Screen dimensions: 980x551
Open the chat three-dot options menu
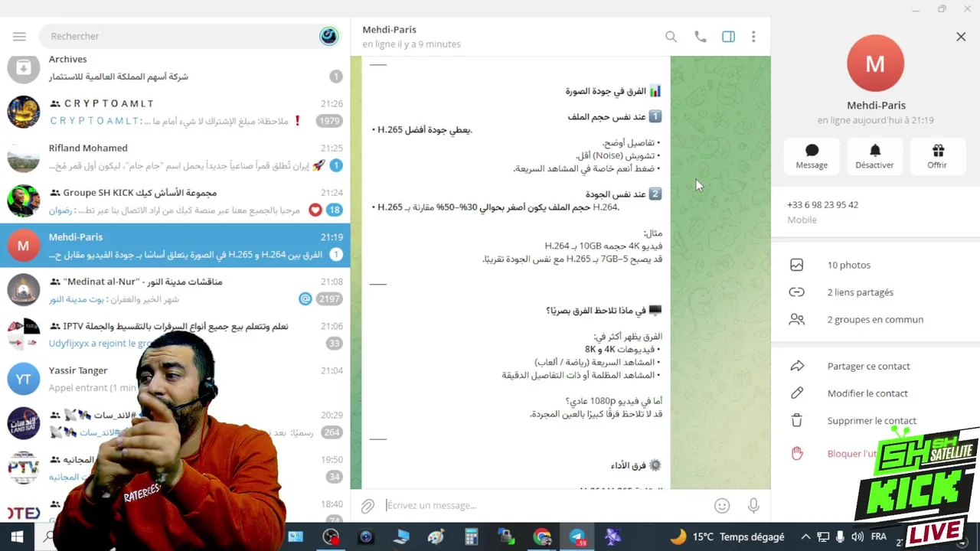coord(753,37)
